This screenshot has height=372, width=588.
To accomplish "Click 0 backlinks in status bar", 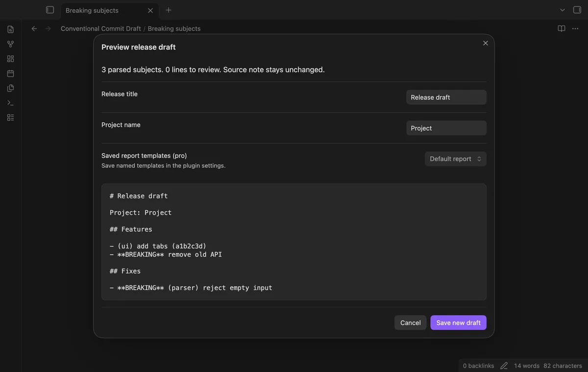I will [x=479, y=366].
